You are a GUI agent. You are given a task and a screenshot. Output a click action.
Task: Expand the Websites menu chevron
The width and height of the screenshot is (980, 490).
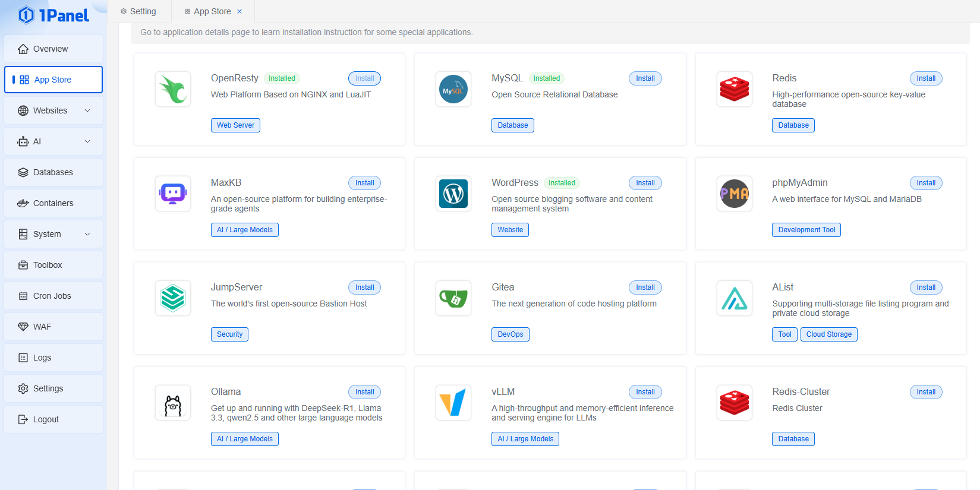(87, 110)
